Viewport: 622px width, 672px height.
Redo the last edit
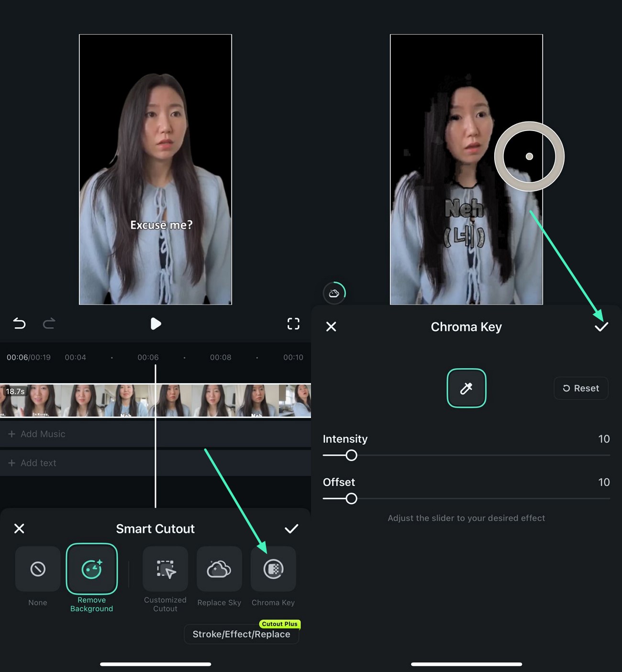pyautogui.click(x=49, y=324)
